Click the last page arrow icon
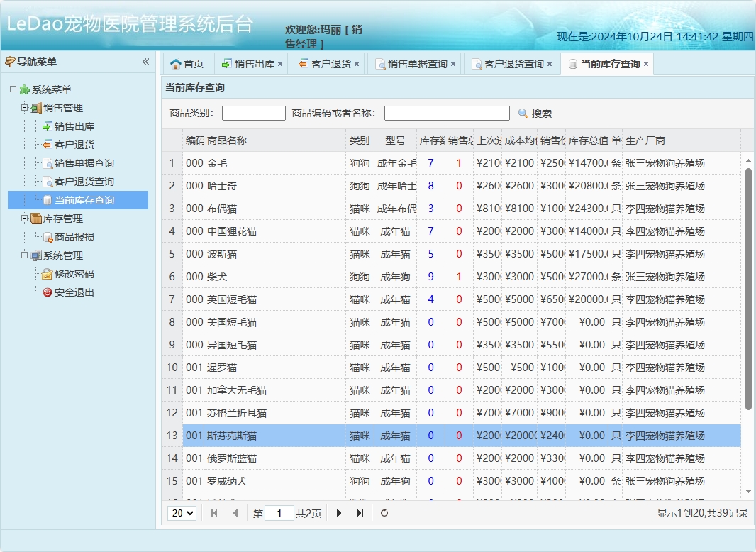Screen dimensions: 756x552 (x=360, y=513)
